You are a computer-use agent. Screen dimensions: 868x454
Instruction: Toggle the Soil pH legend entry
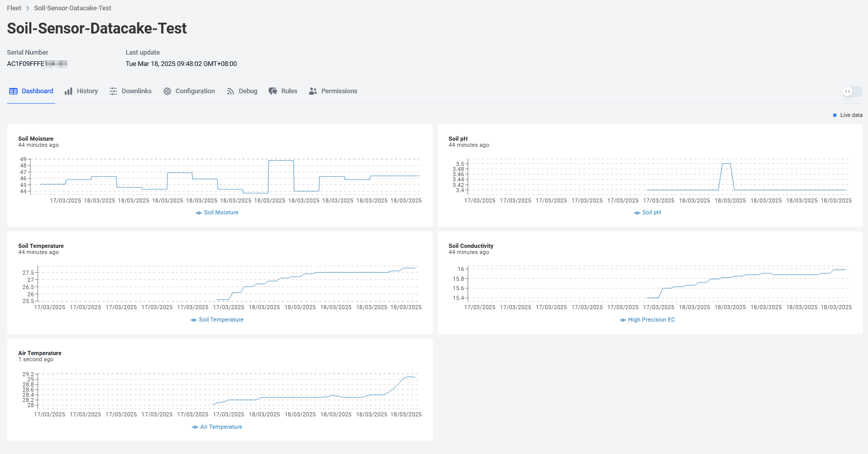647,213
